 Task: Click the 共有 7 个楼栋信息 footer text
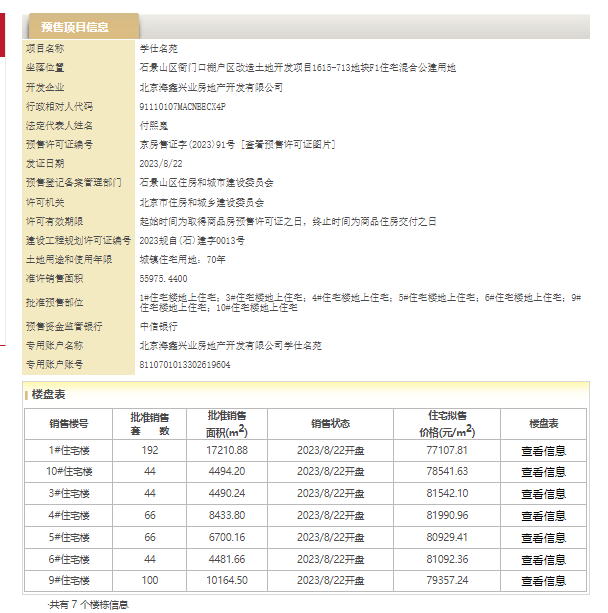coord(89,604)
